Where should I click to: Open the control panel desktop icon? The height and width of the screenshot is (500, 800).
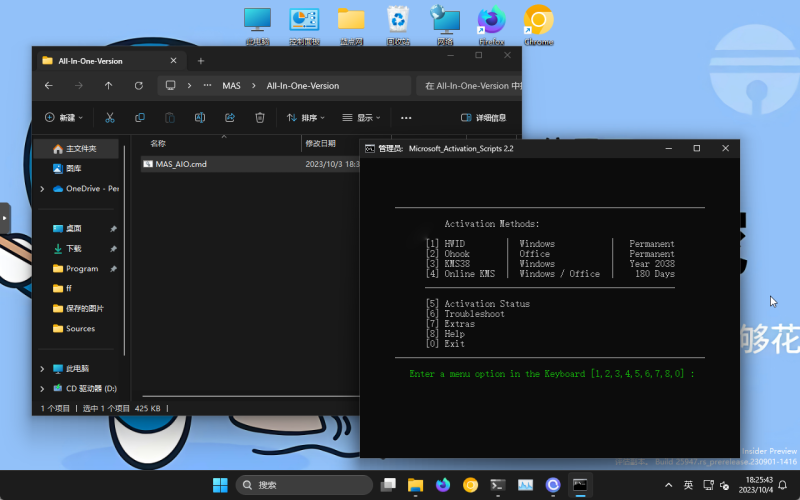click(304, 26)
